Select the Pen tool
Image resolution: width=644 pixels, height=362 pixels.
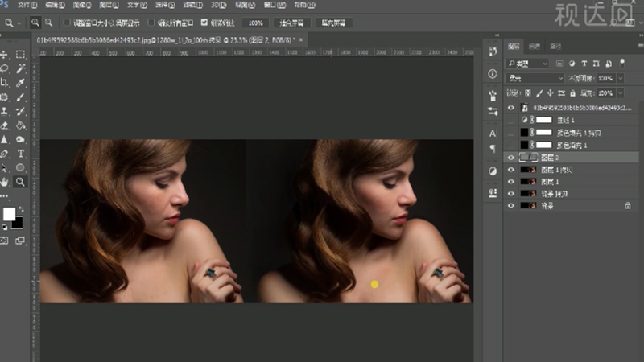[4, 154]
